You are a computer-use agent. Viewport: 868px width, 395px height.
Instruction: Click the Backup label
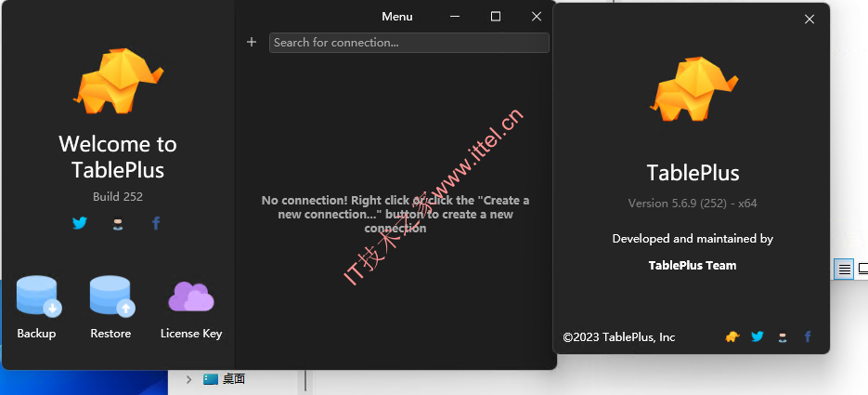36,334
